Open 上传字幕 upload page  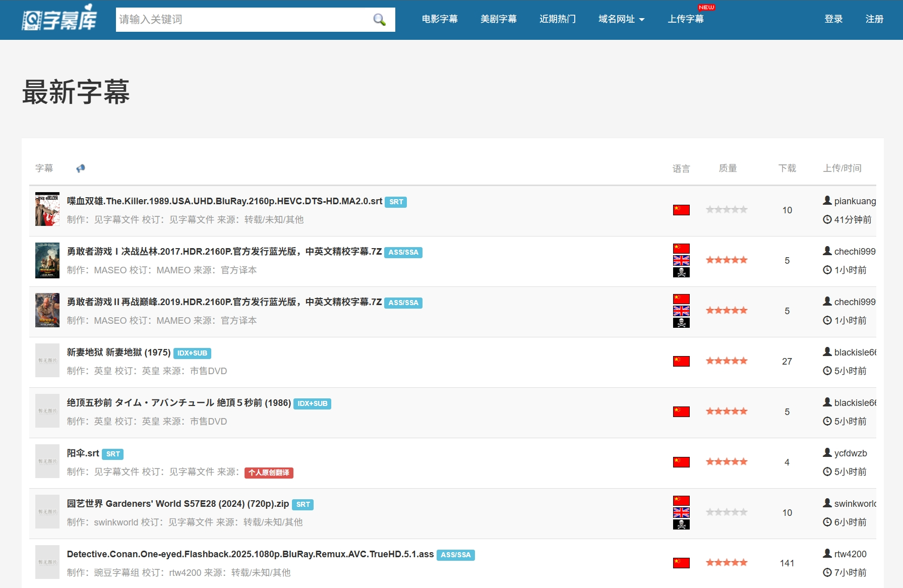(x=686, y=19)
